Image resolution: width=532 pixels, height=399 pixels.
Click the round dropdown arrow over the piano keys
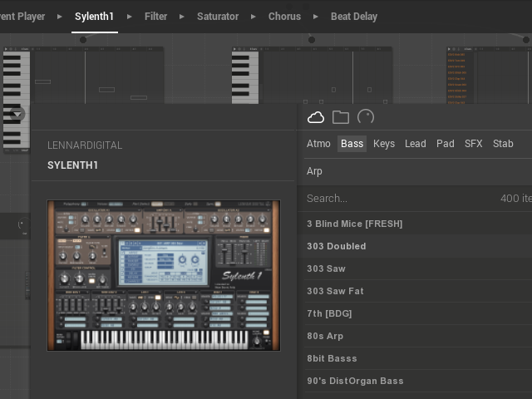(x=17, y=114)
